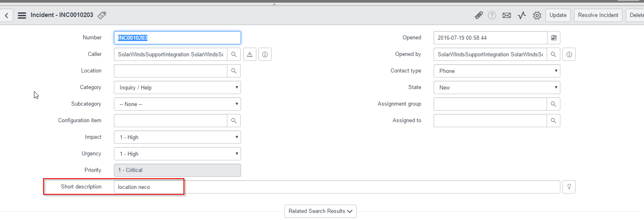Open the calendar picker for Opened date
Image resolution: width=644 pixels, height=220 pixels.
coord(554,38)
